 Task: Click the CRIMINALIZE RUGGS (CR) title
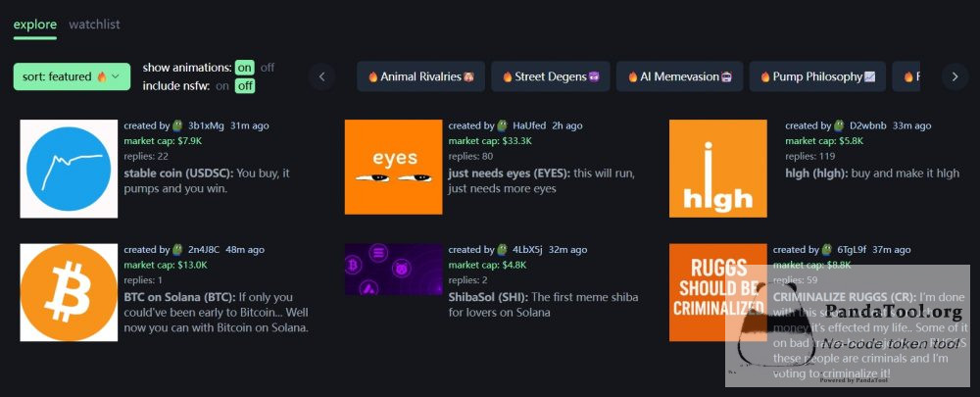(x=845, y=297)
